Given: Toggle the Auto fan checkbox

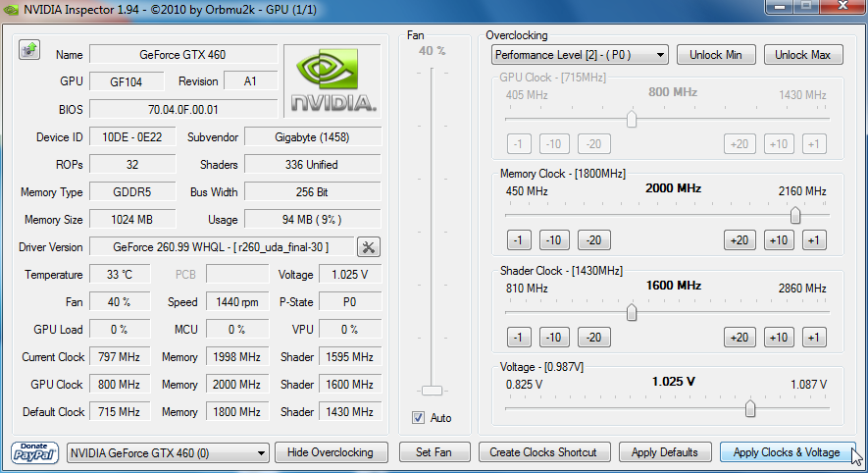Looking at the screenshot, I should point(419,418).
